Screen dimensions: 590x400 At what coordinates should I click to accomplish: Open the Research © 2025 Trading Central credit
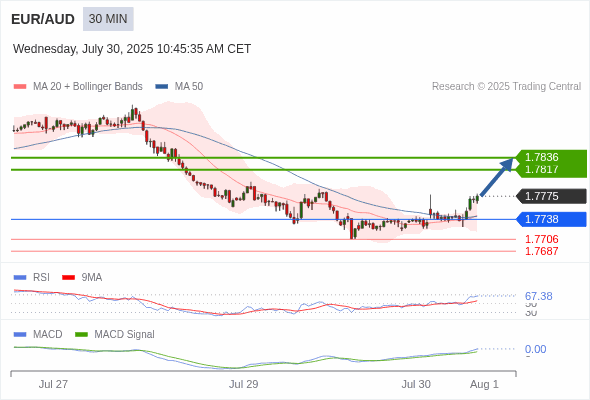tap(506, 87)
